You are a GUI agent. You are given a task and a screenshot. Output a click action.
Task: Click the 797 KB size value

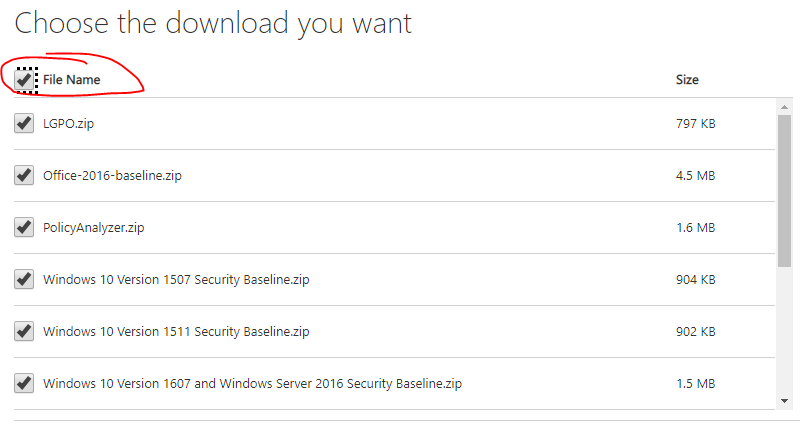(695, 124)
